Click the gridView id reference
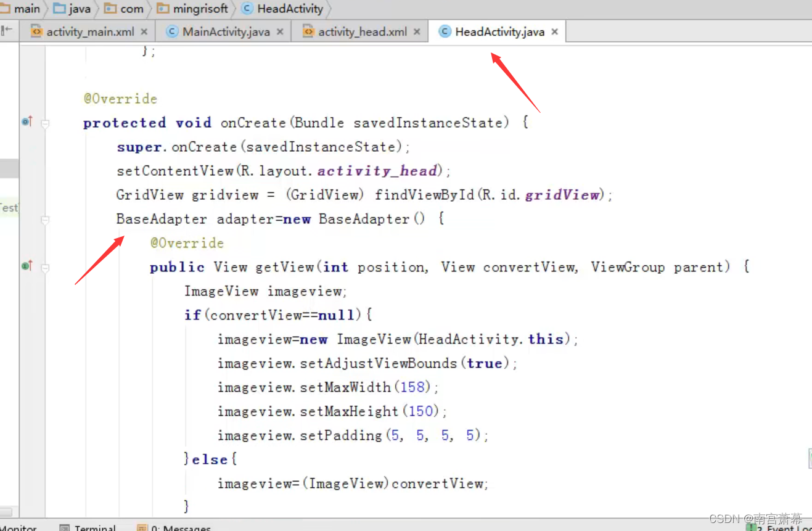 tap(562, 195)
